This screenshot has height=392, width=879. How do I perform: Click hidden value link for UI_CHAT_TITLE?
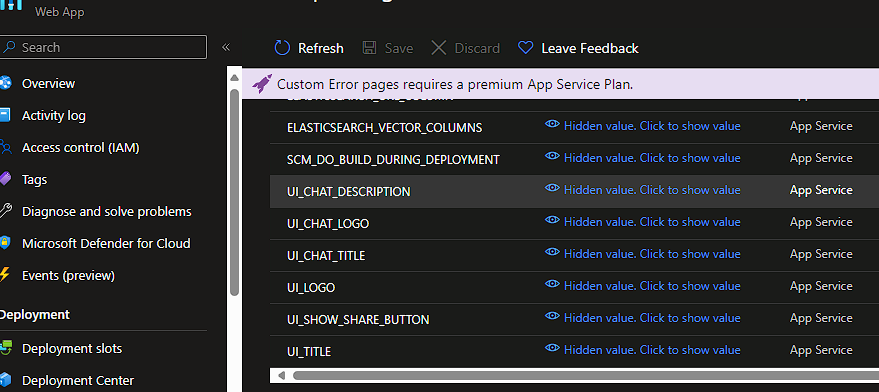[652, 254]
